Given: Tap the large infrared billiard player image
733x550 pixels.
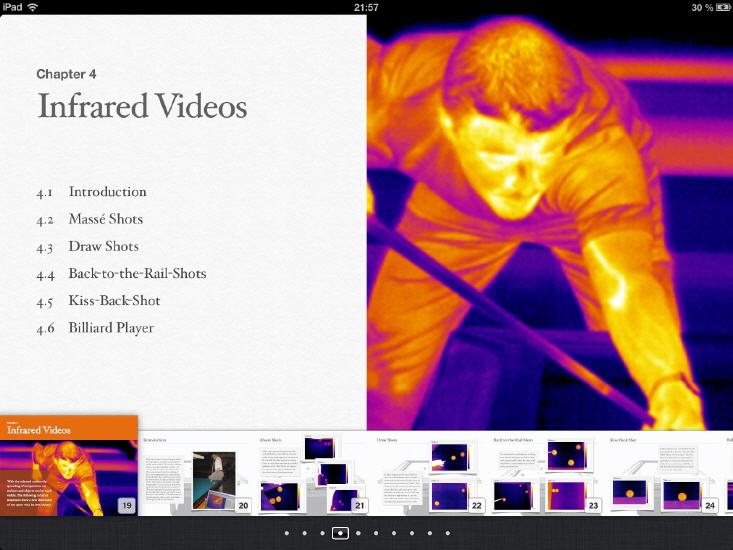Looking at the screenshot, I should pos(550,222).
